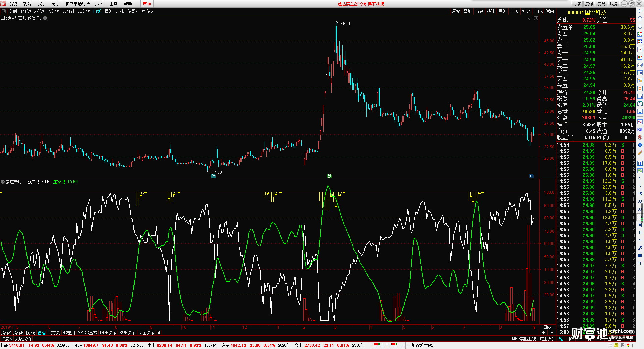Click the down arrow icon in right sidebar
Viewport: 644px width, 349px height.
tap(640, 26)
